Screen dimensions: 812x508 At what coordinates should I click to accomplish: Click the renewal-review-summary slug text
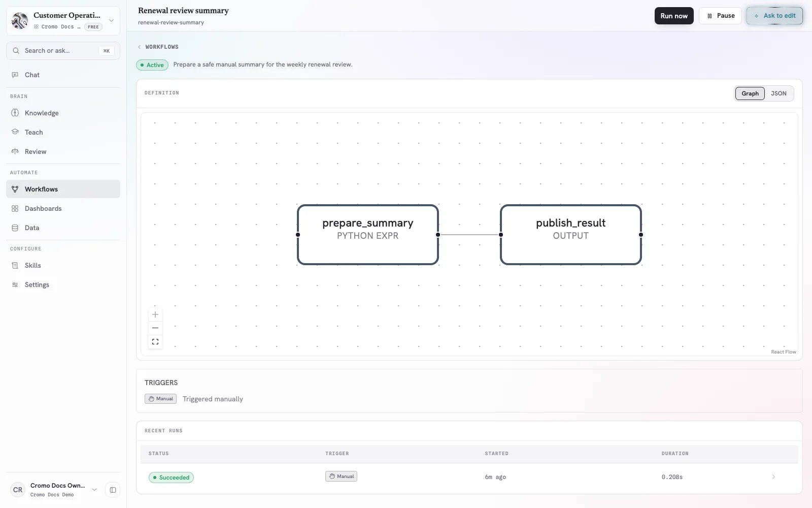[x=171, y=22]
